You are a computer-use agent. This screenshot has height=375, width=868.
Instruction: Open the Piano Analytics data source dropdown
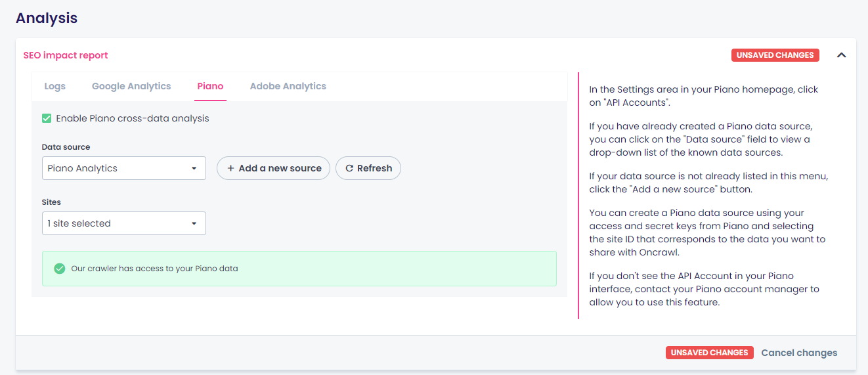coord(123,168)
